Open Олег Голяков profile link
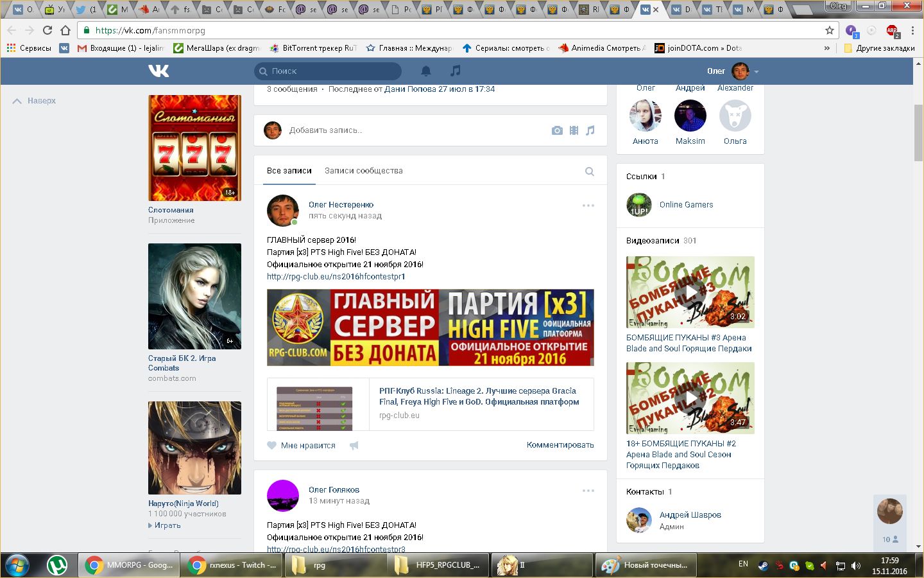The width and height of the screenshot is (924, 578). [x=334, y=490]
